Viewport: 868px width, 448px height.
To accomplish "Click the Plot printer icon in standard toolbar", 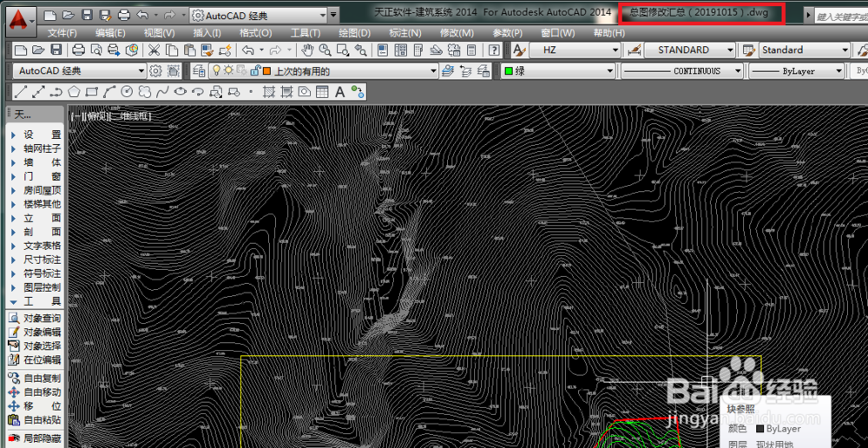I will tap(79, 50).
